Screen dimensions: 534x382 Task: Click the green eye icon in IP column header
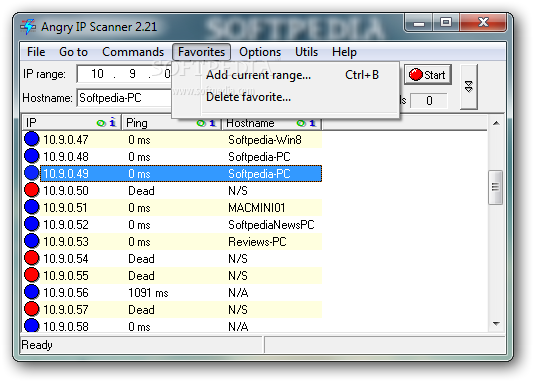pyautogui.click(x=101, y=123)
